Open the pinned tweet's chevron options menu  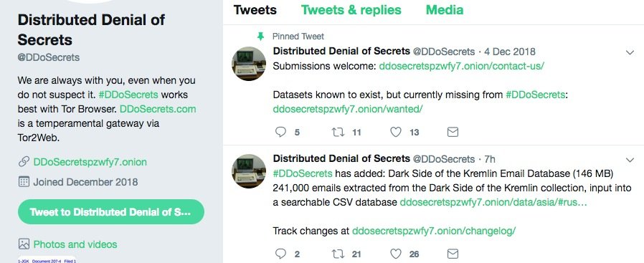(630, 52)
